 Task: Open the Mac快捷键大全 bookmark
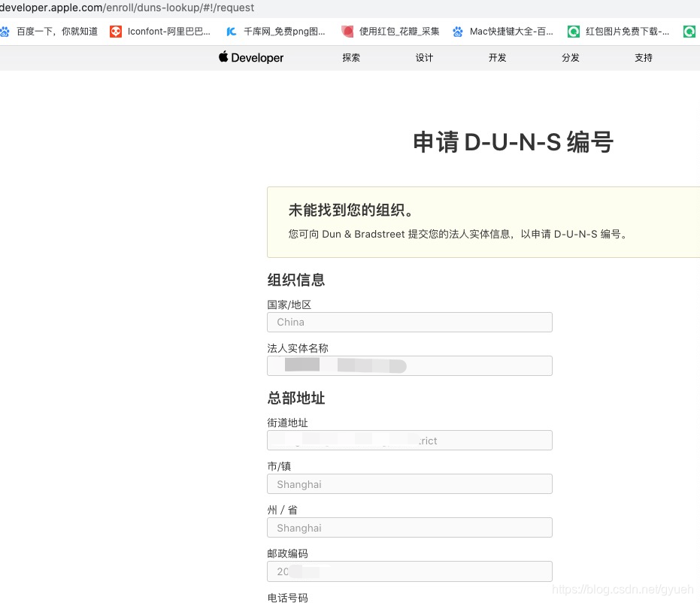[511, 32]
